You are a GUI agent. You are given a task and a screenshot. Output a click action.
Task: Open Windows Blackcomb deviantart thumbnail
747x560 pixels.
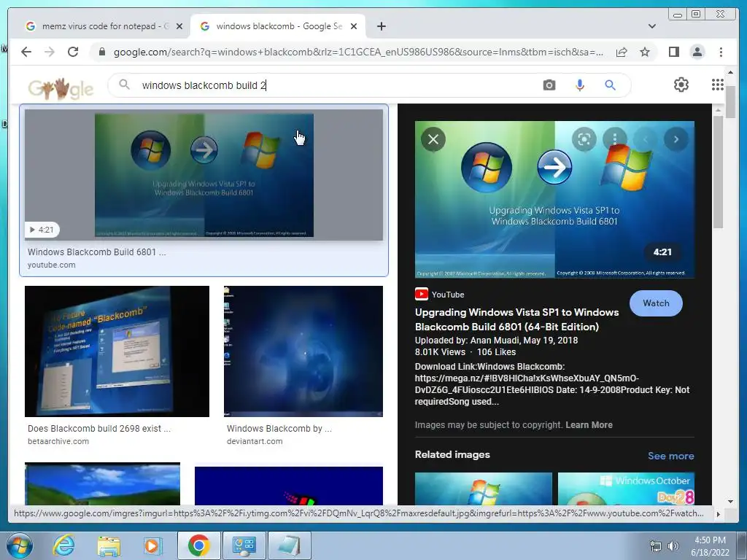(303, 351)
